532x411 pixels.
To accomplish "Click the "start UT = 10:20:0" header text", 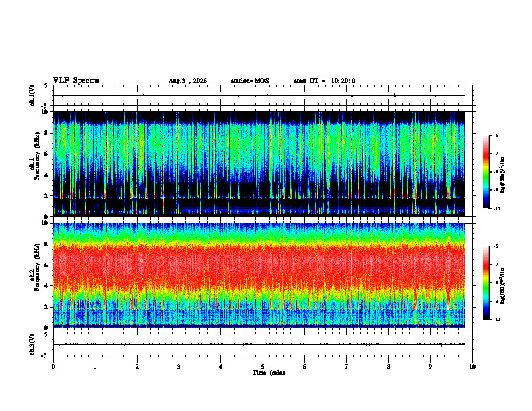I will pos(324,81).
